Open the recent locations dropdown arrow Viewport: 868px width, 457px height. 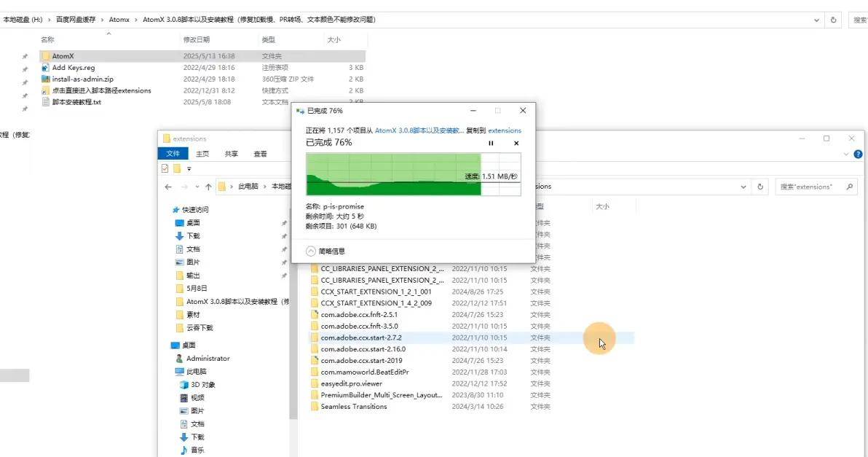[197, 187]
